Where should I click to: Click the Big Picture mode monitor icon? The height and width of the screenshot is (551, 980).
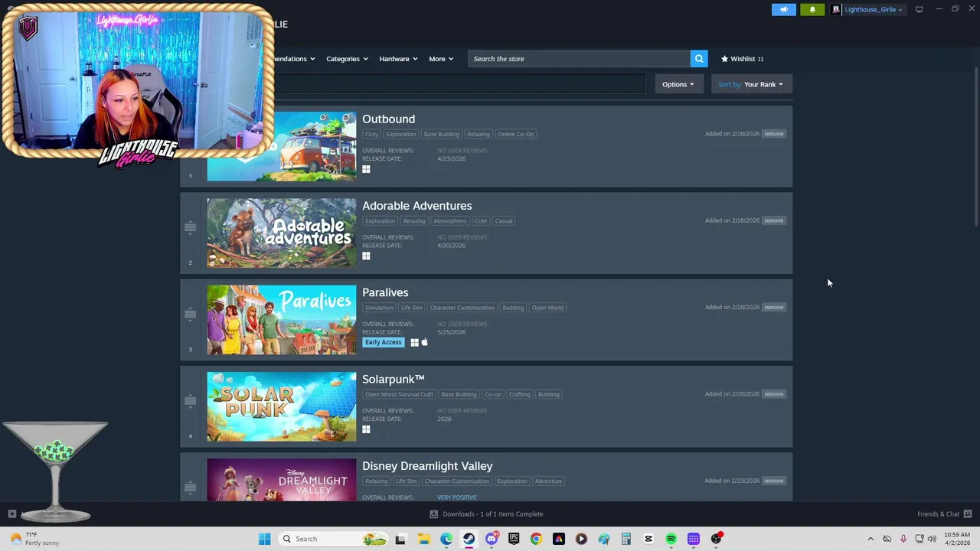(919, 9)
